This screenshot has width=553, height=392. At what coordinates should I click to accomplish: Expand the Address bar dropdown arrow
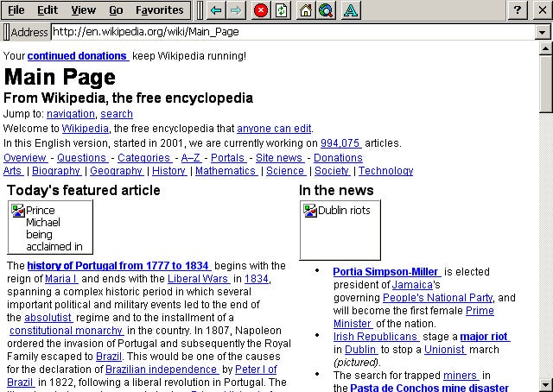click(x=543, y=32)
